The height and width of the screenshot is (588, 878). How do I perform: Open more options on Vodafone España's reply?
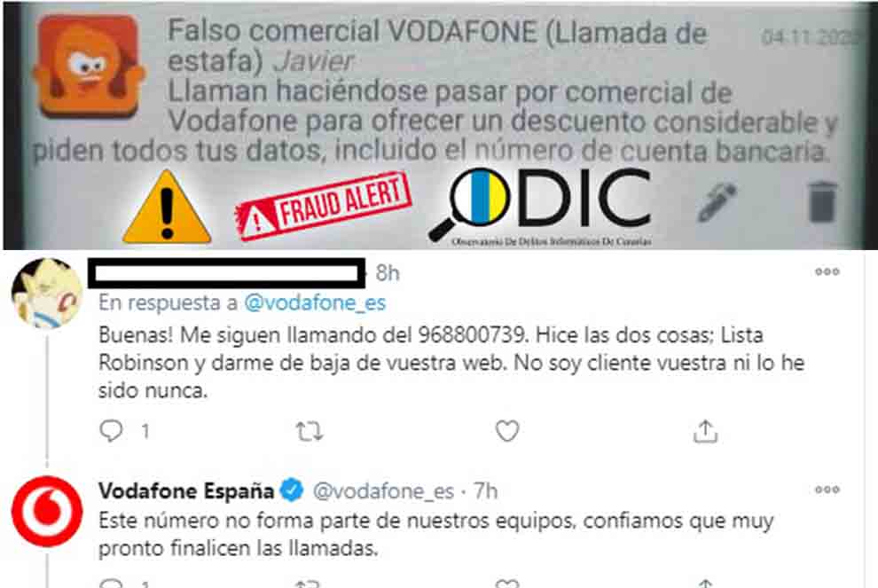827,490
